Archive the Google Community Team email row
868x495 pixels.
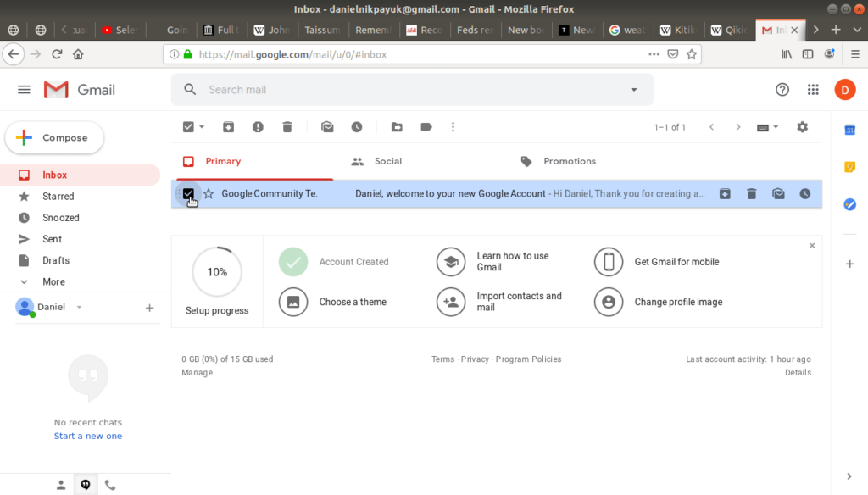[725, 194]
